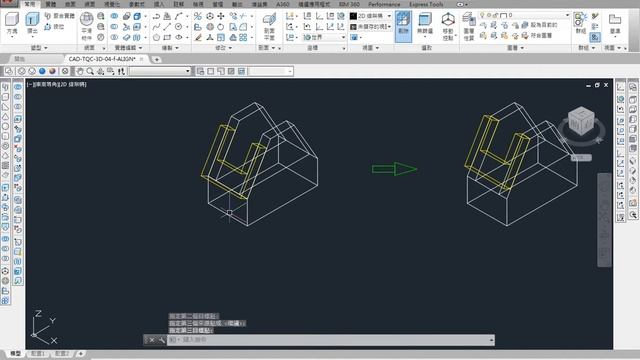Select the Rectangle tool in Draw panel
This screenshot has width=640, height=360.
(x=167, y=37)
